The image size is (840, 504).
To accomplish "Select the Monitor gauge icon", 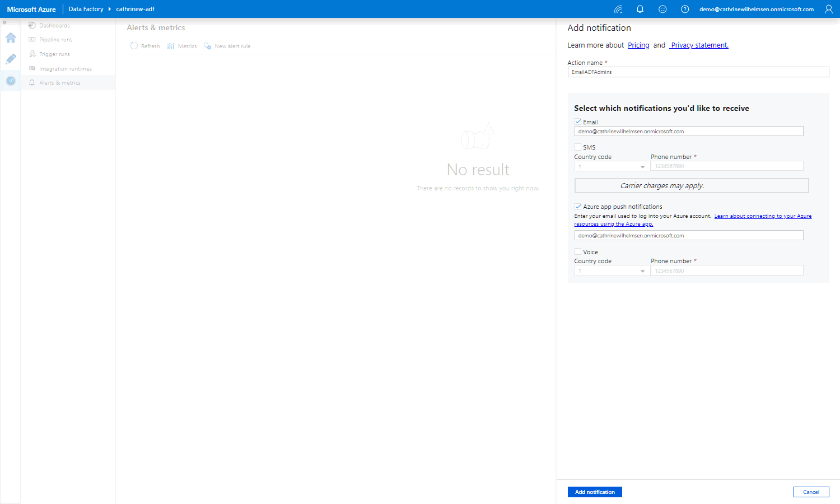I will click(x=11, y=81).
